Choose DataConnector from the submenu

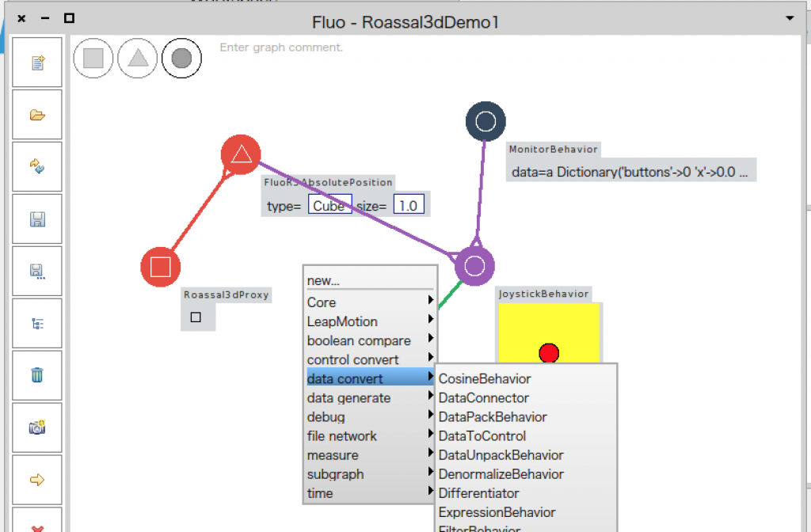[526, 397]
